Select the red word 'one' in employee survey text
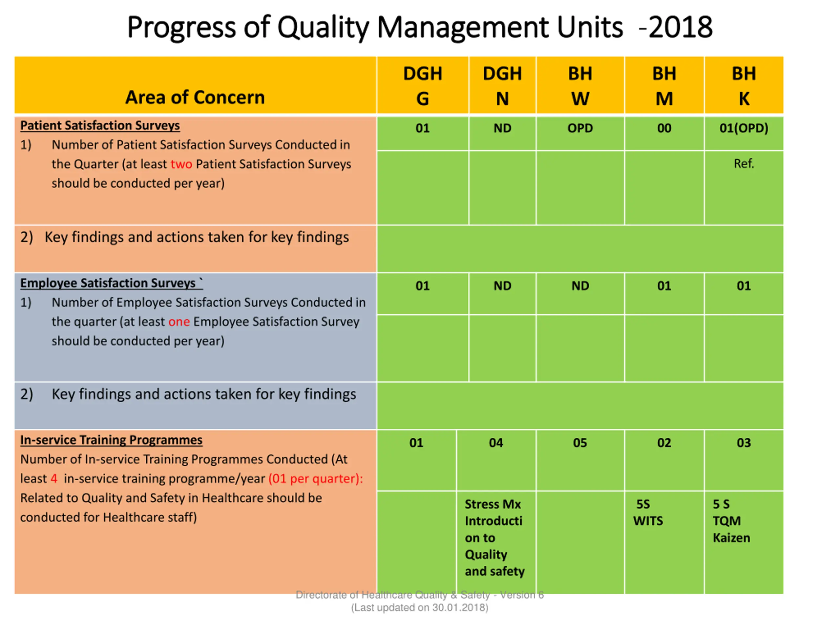840x630 pixels. tap(179, 322)
